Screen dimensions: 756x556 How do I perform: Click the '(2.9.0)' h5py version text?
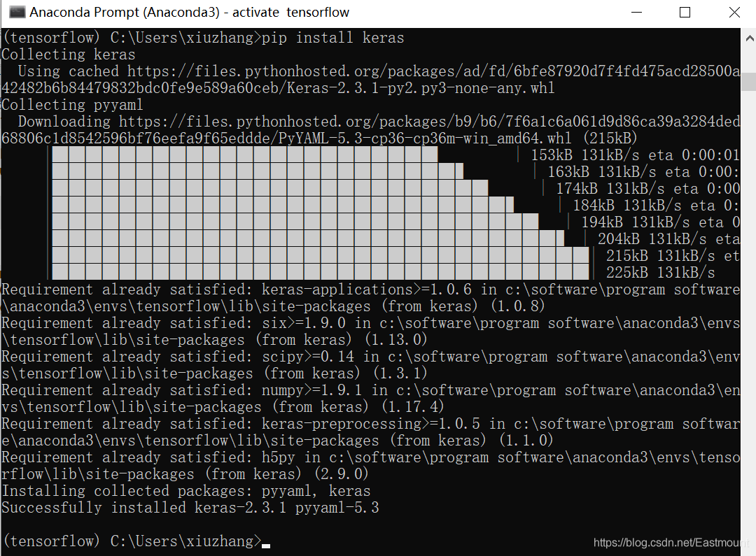point(342,474)
